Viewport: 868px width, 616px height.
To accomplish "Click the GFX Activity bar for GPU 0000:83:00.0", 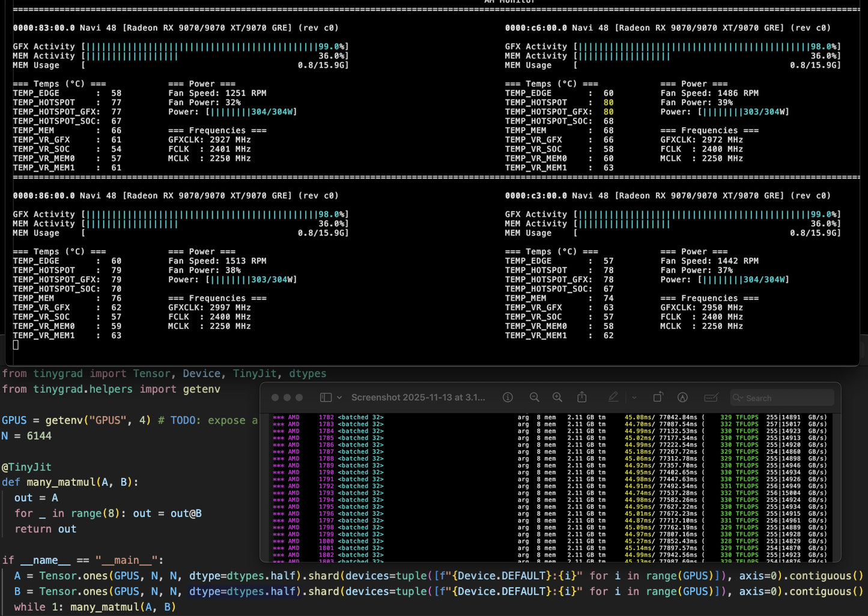I will [201, 47].
